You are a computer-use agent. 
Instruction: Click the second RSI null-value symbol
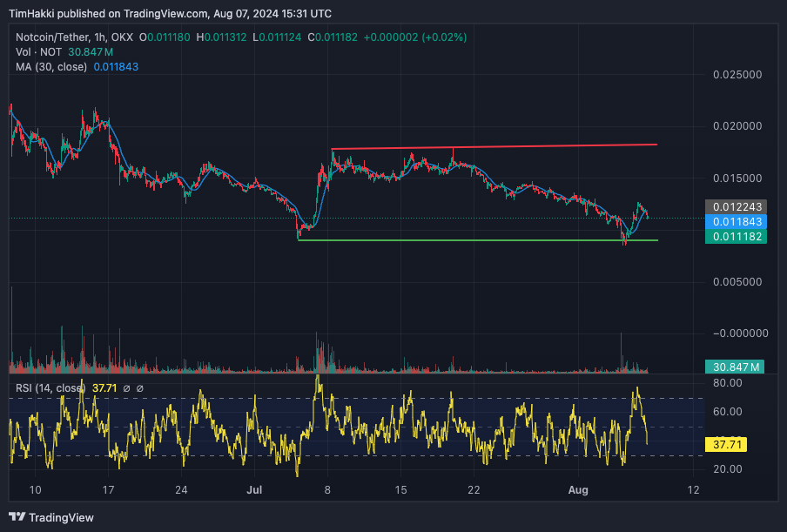click(140, 388)
